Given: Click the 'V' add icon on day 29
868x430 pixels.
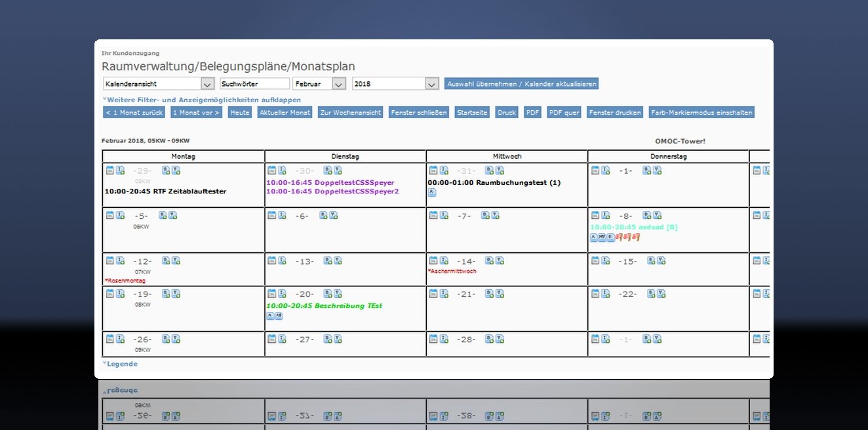Looking at the screenshot, I should (x=176, y=170).
